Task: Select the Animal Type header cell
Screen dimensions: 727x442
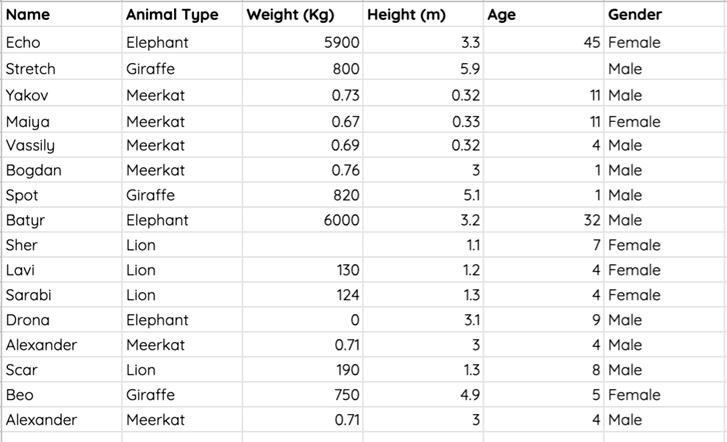Action: coord(181,15)
